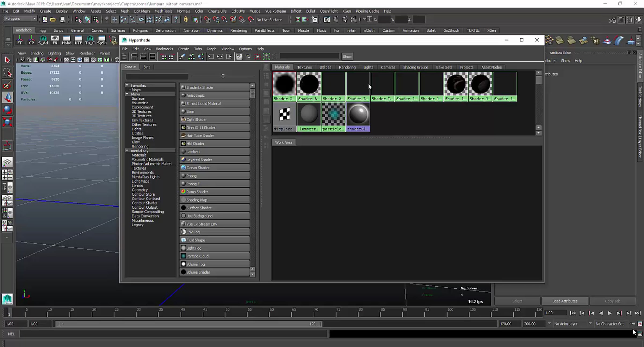Open the Hypershade Graph menu

tap(211, 49)
